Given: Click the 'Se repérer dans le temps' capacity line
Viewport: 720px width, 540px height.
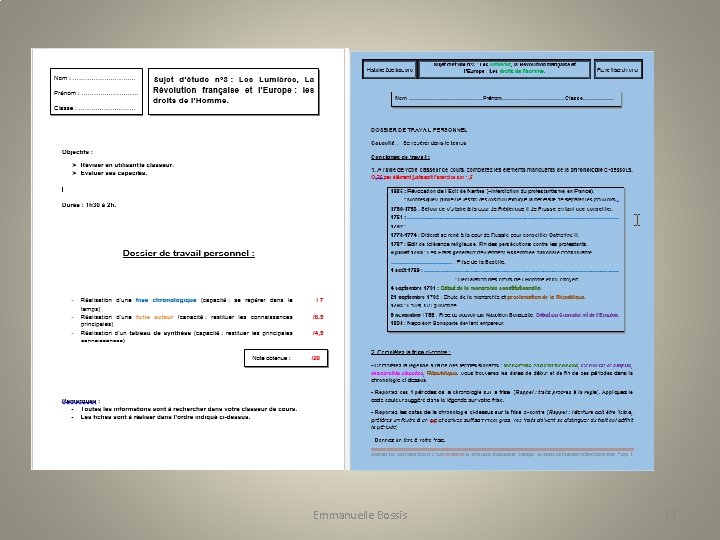Looking at the screenshot, I should pyautogui.click(x=418, y=143).
